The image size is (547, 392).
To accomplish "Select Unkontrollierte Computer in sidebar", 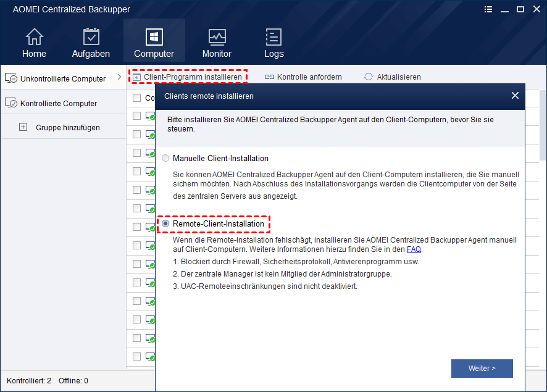I will tap(63, 77).
